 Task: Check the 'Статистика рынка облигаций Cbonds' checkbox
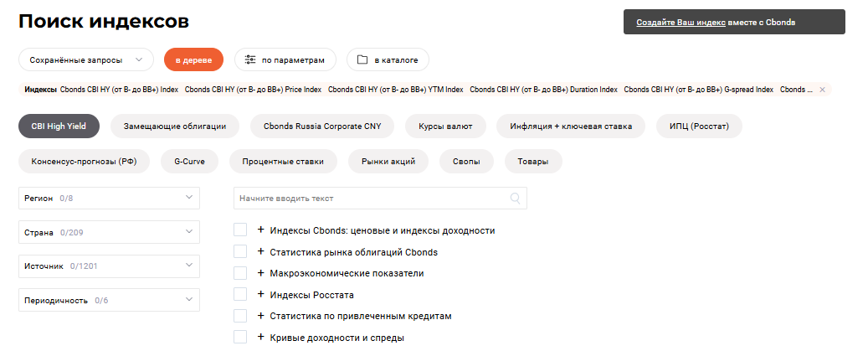click(x=240, y=251)
